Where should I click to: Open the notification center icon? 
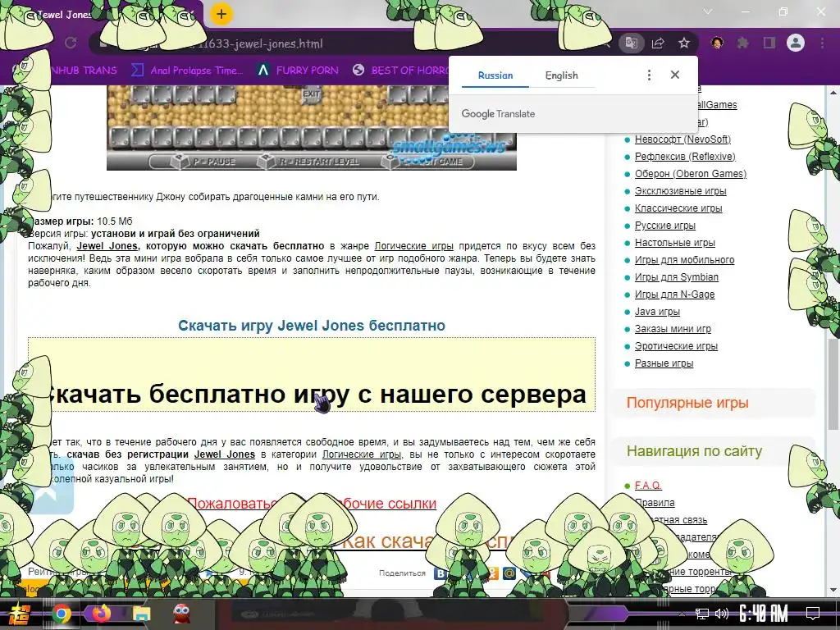[x=813, y=614]
